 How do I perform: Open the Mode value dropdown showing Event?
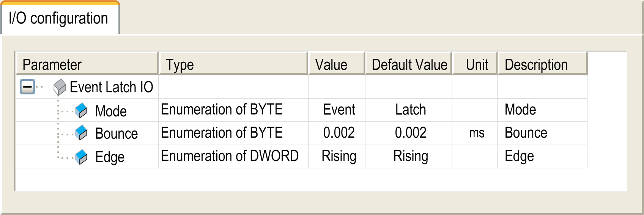(x=337, y=110)
